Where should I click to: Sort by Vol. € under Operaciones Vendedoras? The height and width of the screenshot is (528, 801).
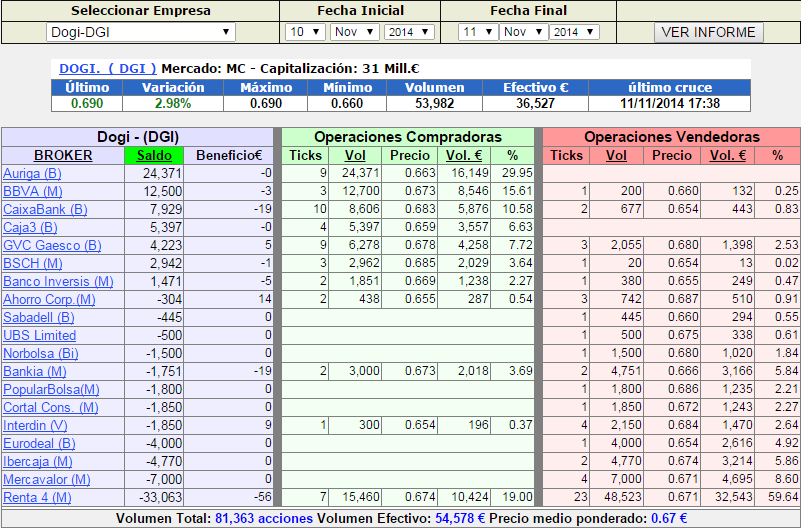[727, 155]
